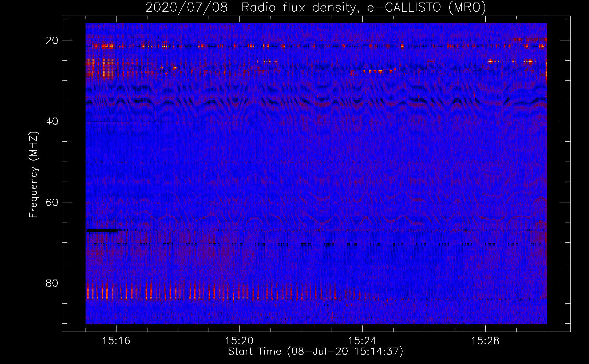Click the solid black bar near 67 MHz
The width and height of the screenshot is (589, 364).
pos(102,231)
